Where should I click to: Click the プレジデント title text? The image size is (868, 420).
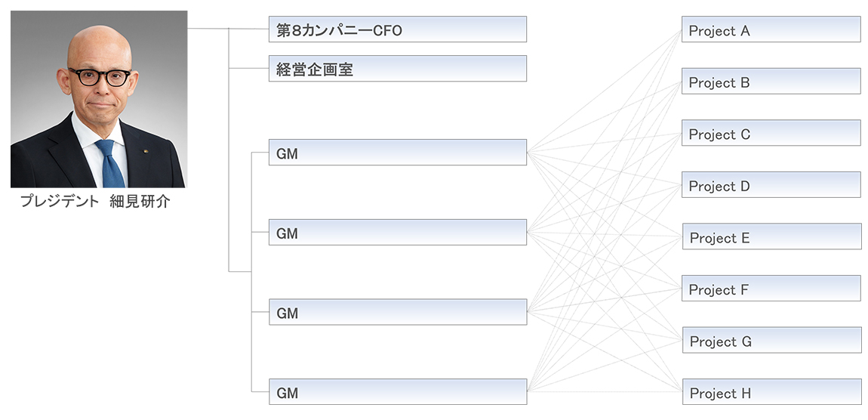click(60, 202)
